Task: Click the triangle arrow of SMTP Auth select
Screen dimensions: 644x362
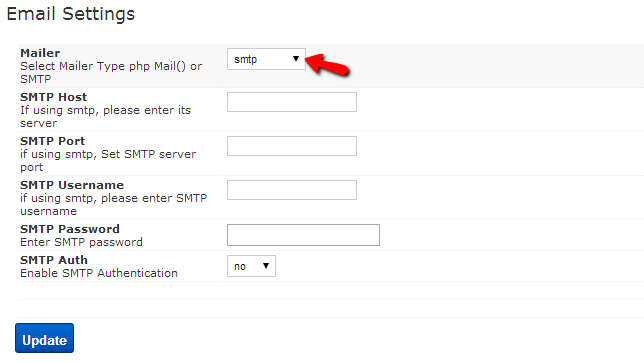Action: (266, 266)
